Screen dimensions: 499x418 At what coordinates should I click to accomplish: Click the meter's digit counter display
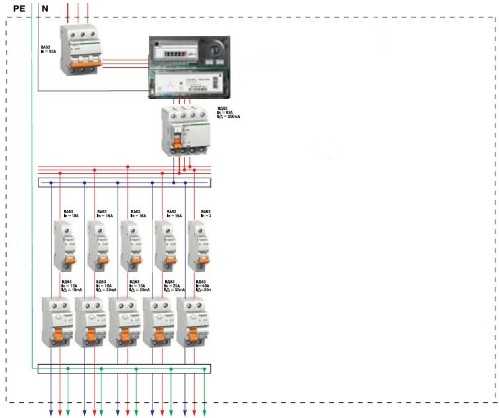(175, 53)
